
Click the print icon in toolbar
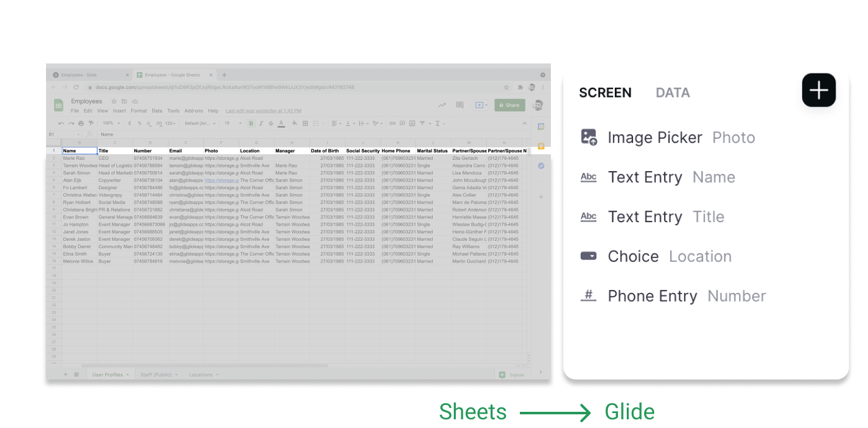pos(81,123)
